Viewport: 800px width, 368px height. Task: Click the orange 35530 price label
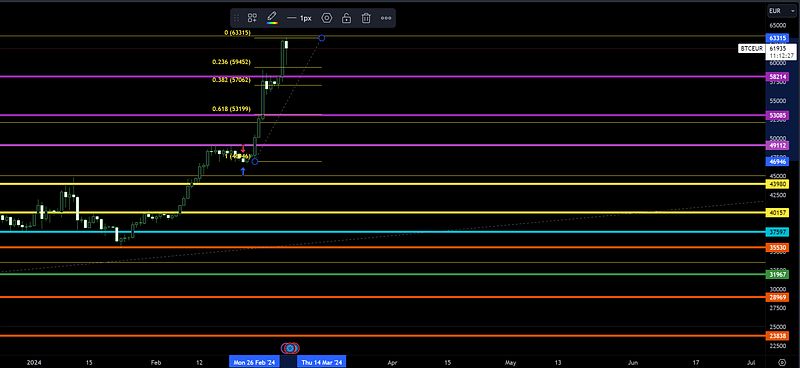click(x=777, y=248)
